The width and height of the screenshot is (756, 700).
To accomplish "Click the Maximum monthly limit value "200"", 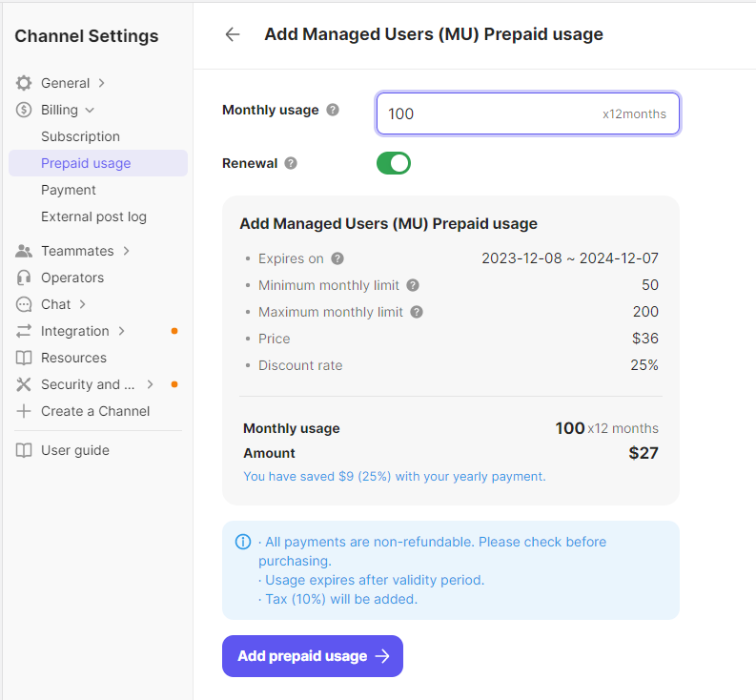I will [x=645, y=312].
